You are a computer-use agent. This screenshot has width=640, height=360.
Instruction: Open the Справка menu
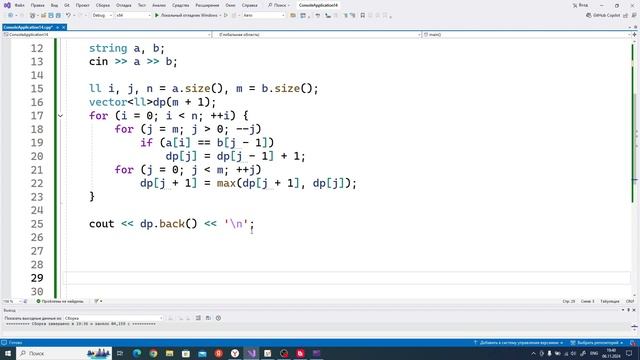pos(249,5)
